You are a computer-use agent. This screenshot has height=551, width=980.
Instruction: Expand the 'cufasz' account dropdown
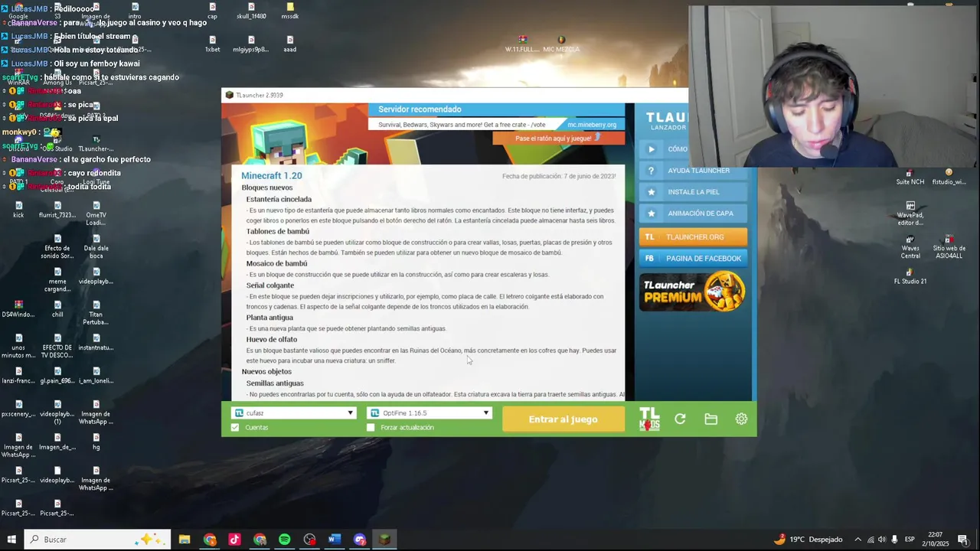[293, 413]
